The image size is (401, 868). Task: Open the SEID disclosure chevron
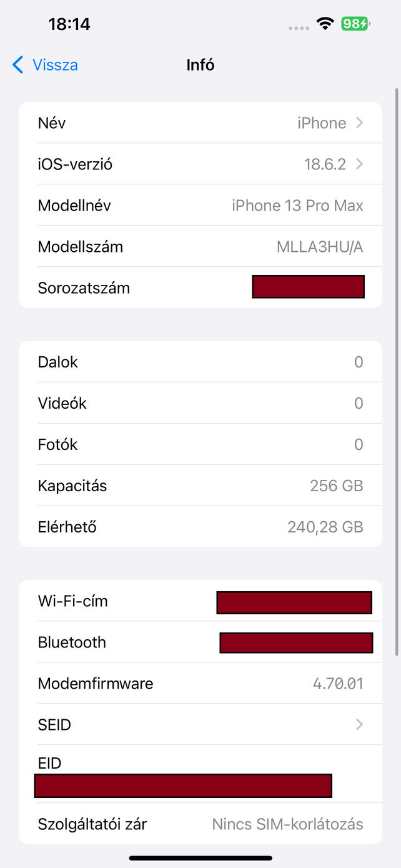(359, 725)
